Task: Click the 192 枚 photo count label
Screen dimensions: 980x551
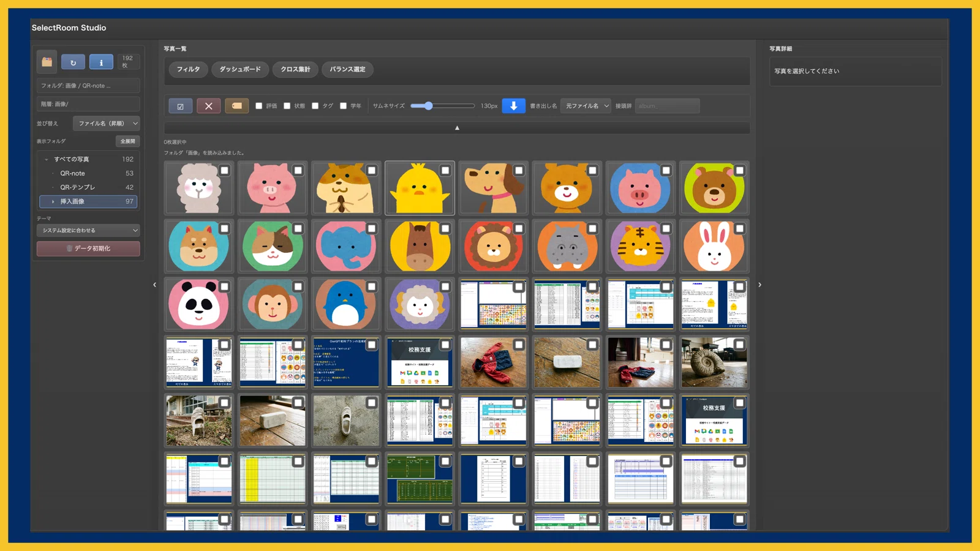Action: tap(127, 62)
